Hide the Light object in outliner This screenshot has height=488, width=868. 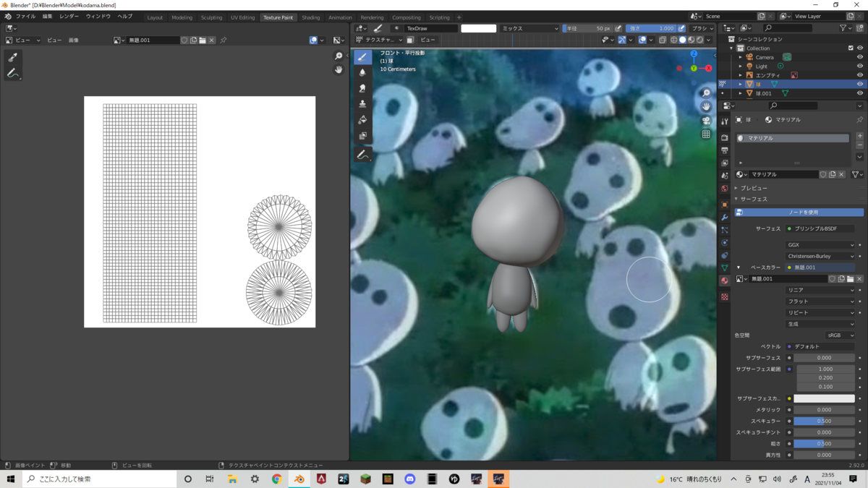click(860, 66)
